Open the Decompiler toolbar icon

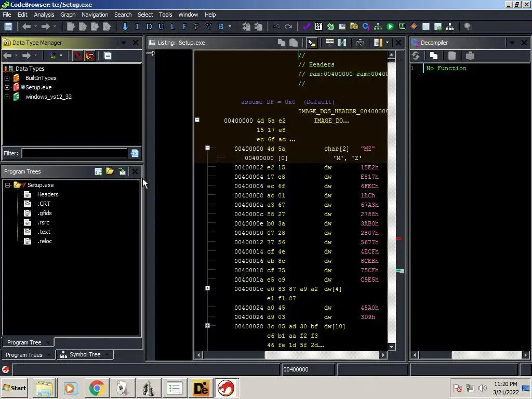(x=366, y=26)
